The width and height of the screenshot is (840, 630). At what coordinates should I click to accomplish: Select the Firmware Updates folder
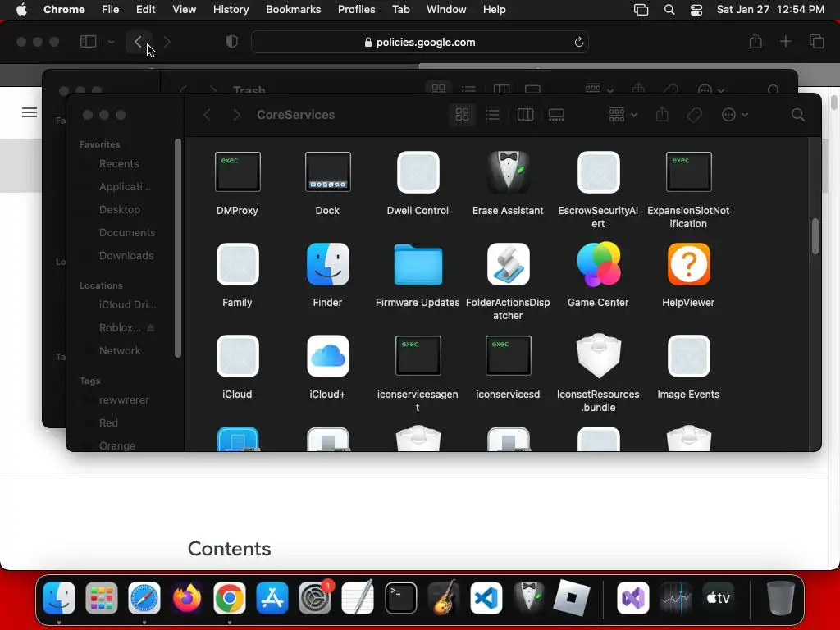[418, 264]
